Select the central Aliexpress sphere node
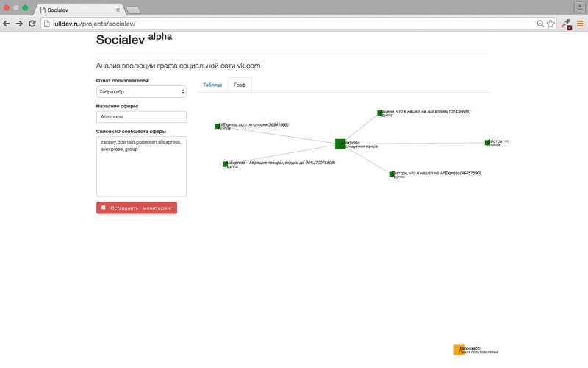This screenshot has width=588, height=368. point(340,144)
